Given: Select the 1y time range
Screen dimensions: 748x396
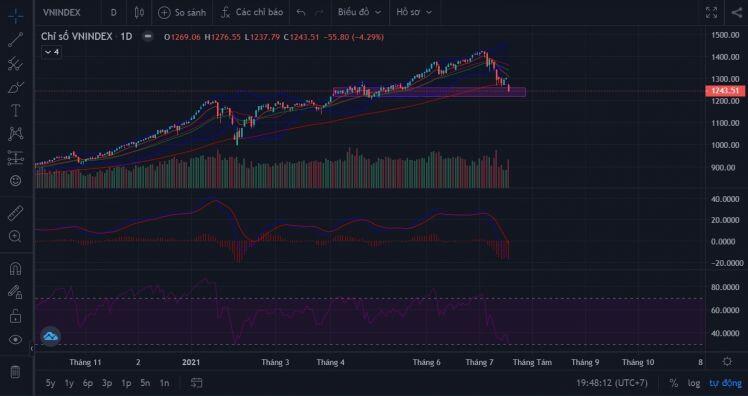Looking at the screenshot, I should pyautogui.click(x=69, y=383).
